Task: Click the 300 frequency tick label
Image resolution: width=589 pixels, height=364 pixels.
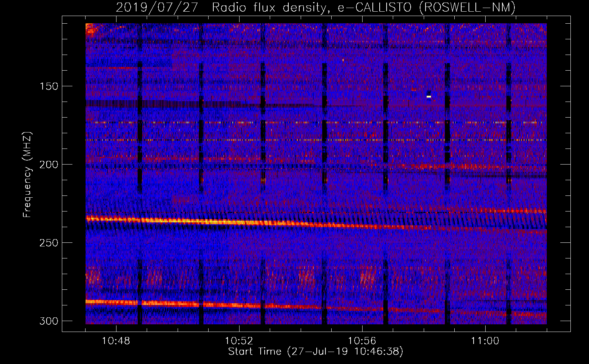Action: 49,321
